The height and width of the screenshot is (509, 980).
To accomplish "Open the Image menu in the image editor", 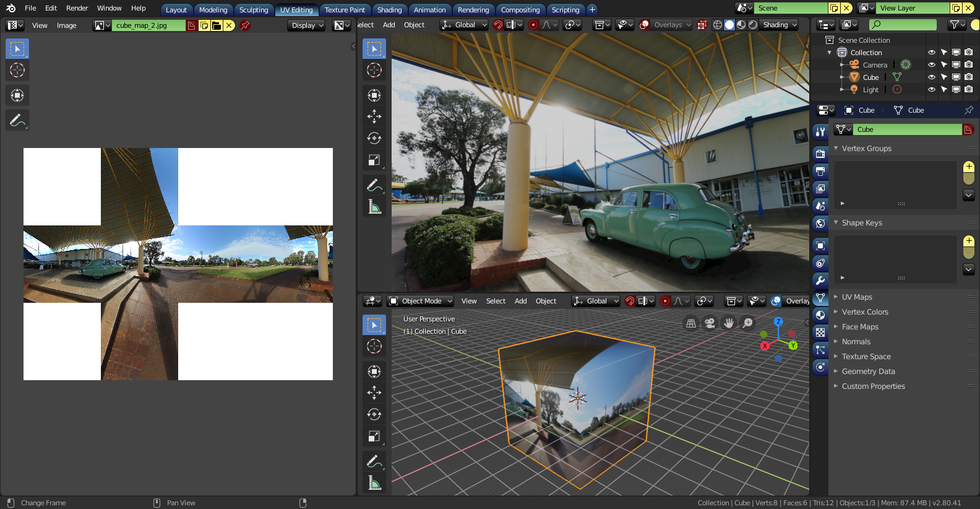I will pos(67,25).
